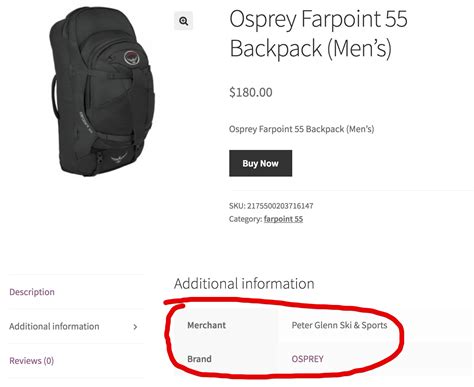Click the Buy Now button
This screenshot has width=474, height=387.
coord(260,163)
